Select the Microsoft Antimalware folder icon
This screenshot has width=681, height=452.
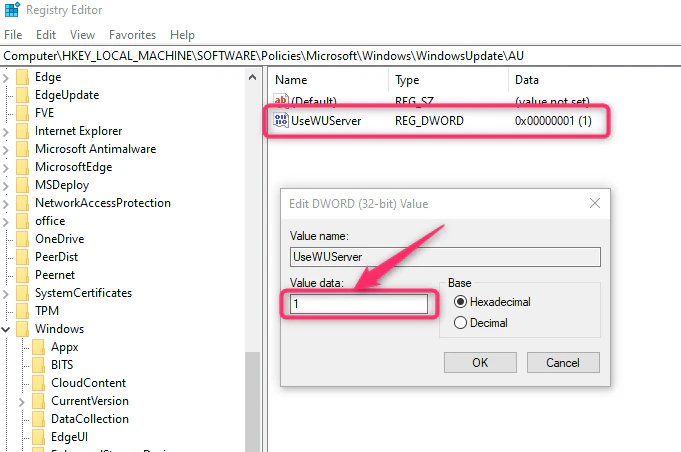[x=22, y=149]
